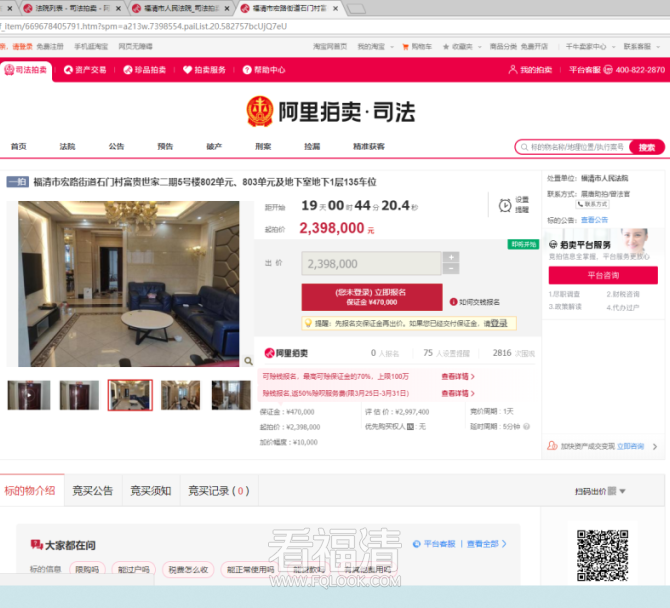Open 我的拍卖 user account link
The image size is (670, 608).
pos(530,70)
